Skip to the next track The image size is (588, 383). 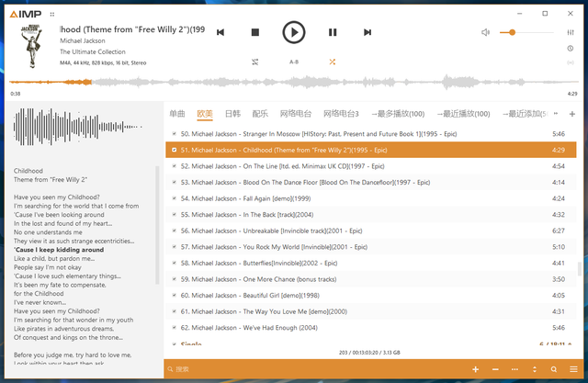pyautogui.click(x=367, y=32)
